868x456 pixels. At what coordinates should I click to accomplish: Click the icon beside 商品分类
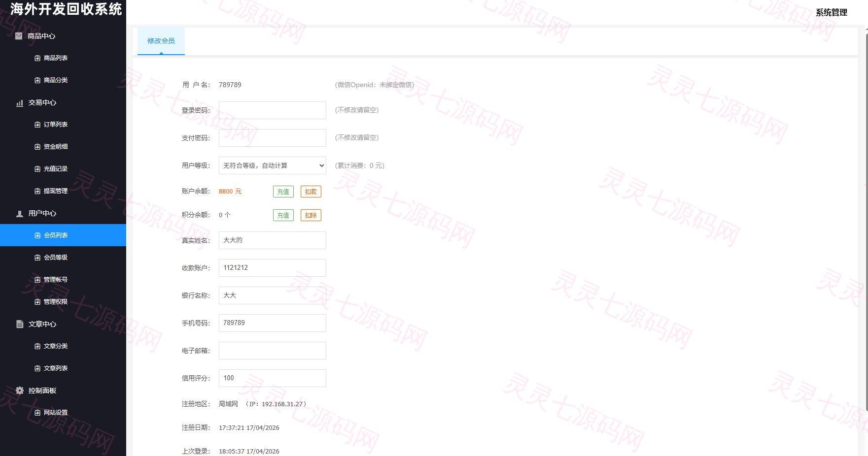coord(37,80)
